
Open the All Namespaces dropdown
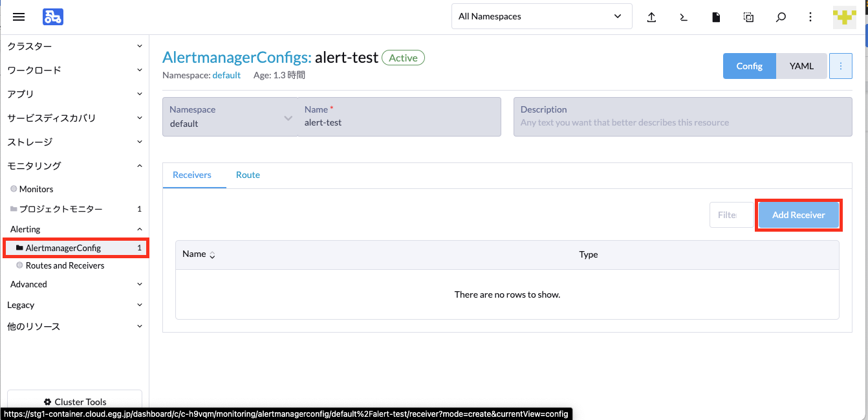point(542,17)
